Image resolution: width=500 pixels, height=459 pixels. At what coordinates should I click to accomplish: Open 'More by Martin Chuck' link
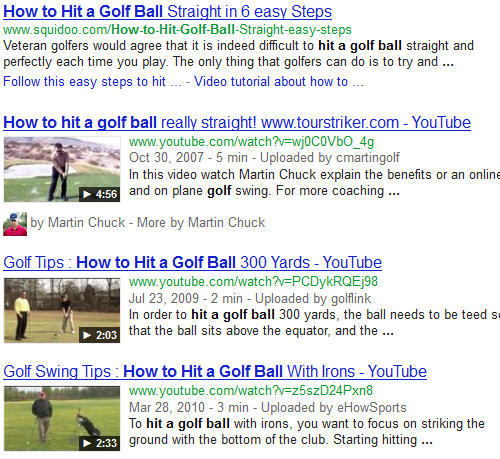coord(201,223)
